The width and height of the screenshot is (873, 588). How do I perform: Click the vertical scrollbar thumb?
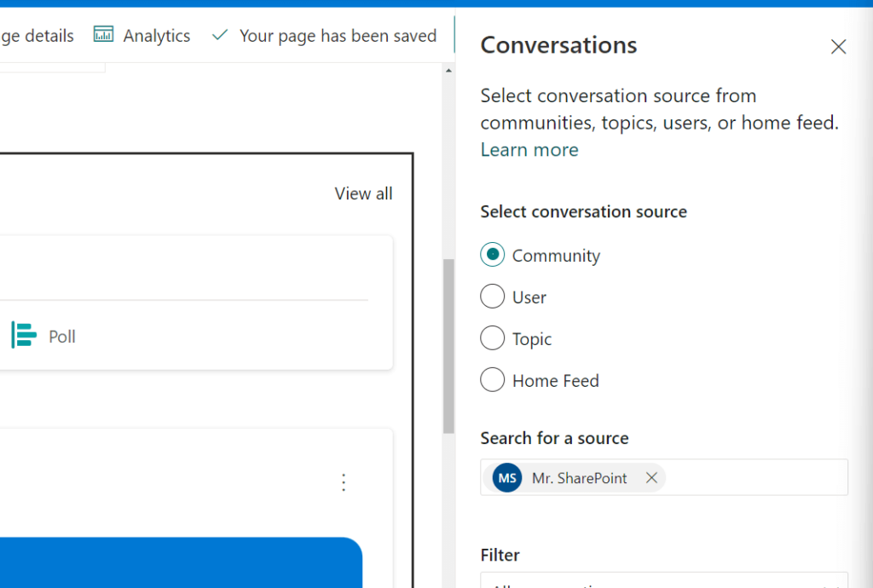tap(448, 346)
